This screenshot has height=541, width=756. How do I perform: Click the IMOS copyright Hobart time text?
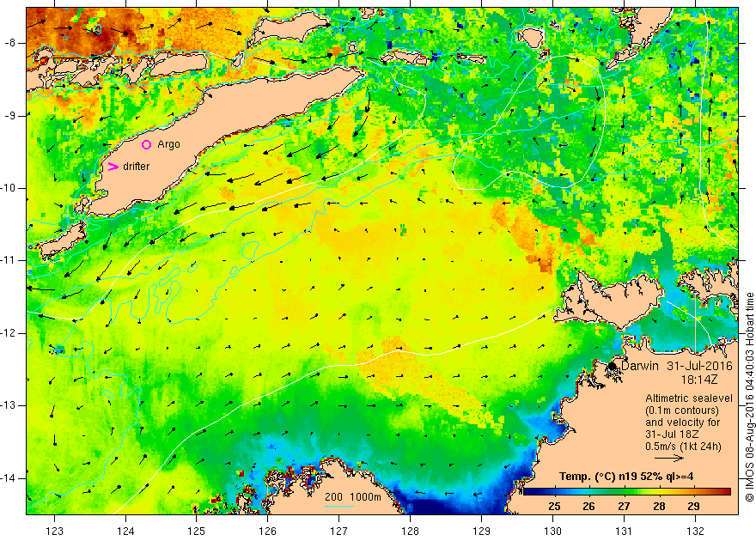749,398
